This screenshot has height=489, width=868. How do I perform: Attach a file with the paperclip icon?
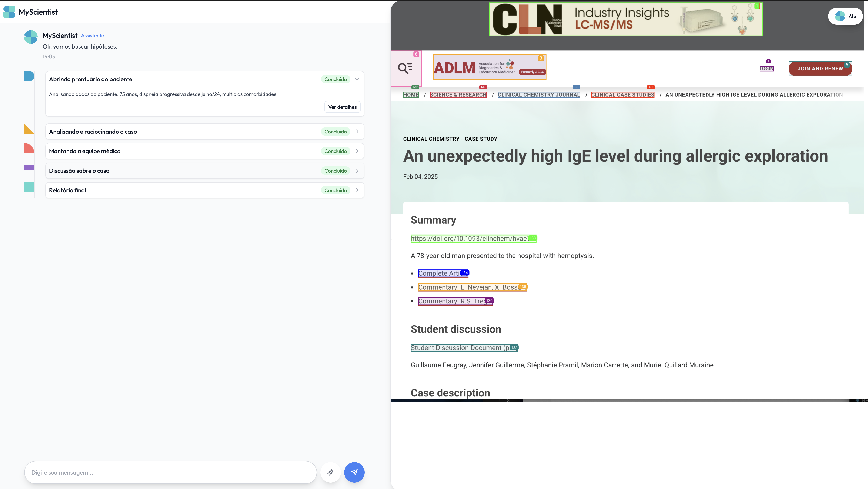click(331, 472)
